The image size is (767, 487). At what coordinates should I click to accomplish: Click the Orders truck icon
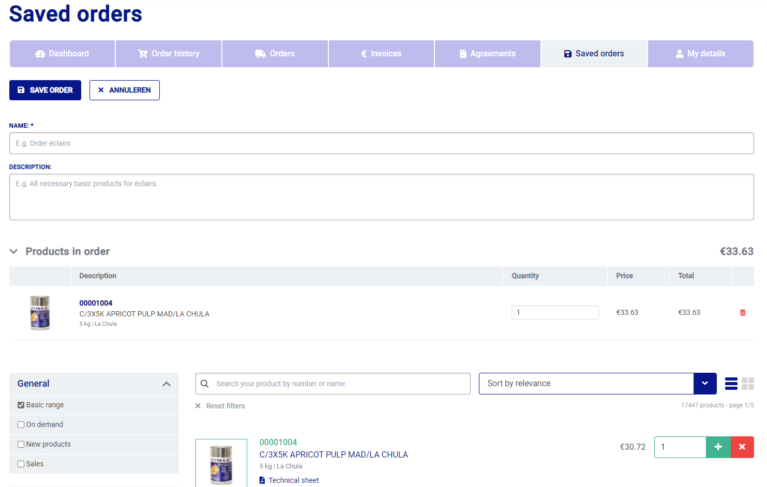tap(260, 54)
